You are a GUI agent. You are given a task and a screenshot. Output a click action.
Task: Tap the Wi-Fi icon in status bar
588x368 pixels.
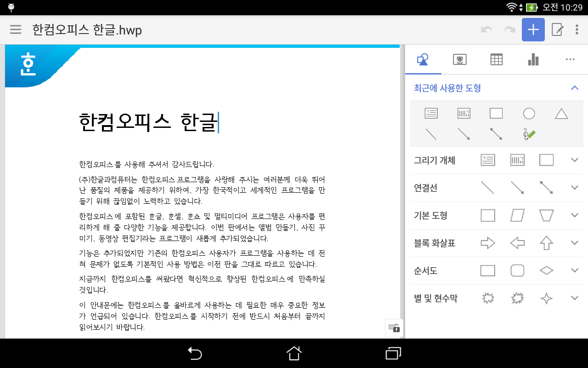[511, 7]
